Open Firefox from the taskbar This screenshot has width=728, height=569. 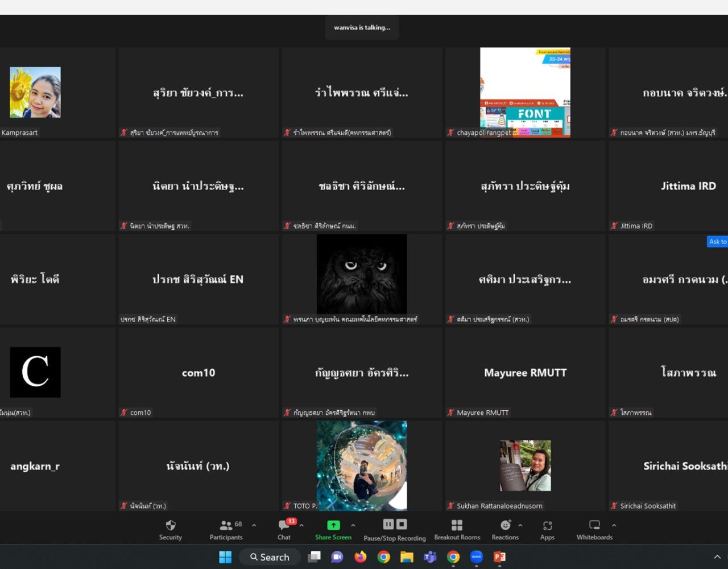point(361,557)
